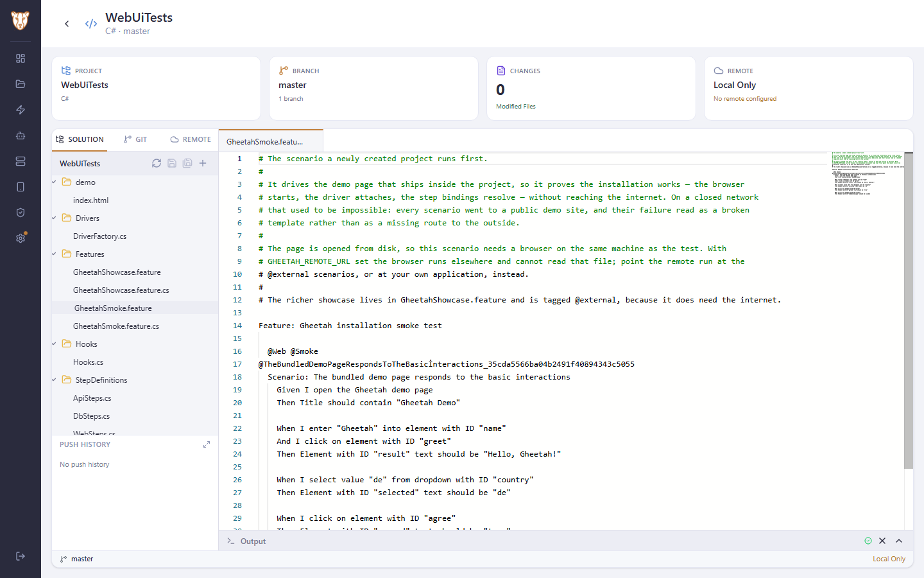Open the robot agent sidebar icon
This screenshot has height=578, width=924.
pos(21,136)
